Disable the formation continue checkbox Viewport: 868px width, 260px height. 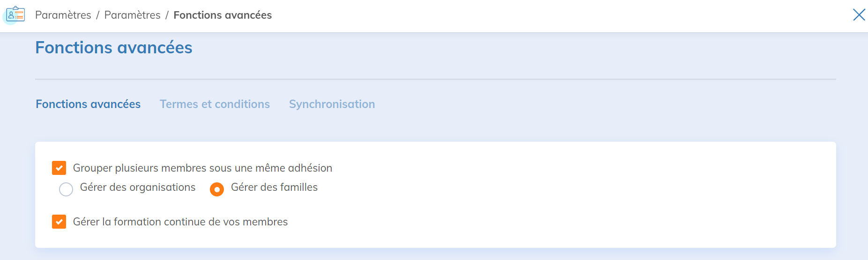click(59, 222)
